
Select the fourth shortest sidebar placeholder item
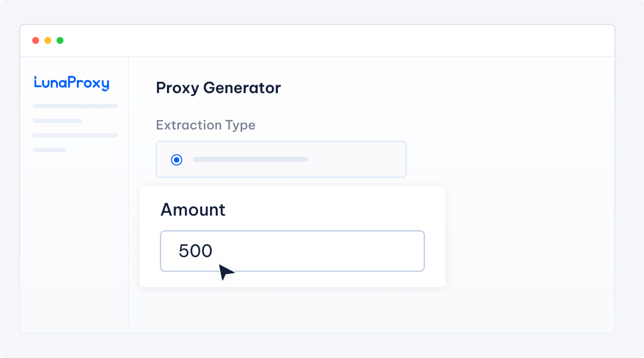(49, 150)
